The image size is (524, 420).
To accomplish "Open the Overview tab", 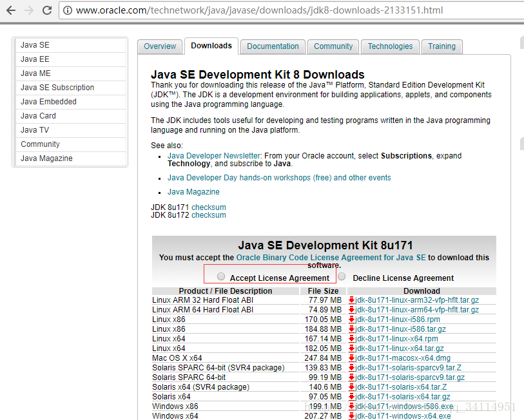I will [160, 46].
